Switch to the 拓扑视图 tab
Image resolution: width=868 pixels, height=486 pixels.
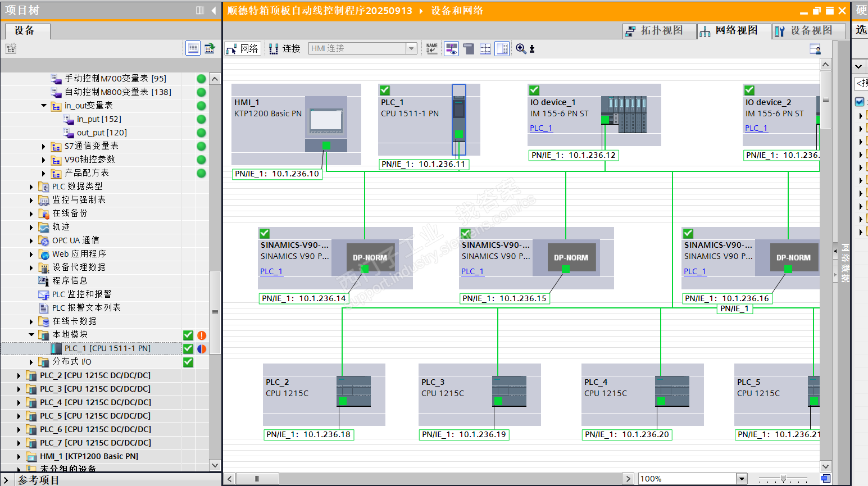[x=660, y=31]
